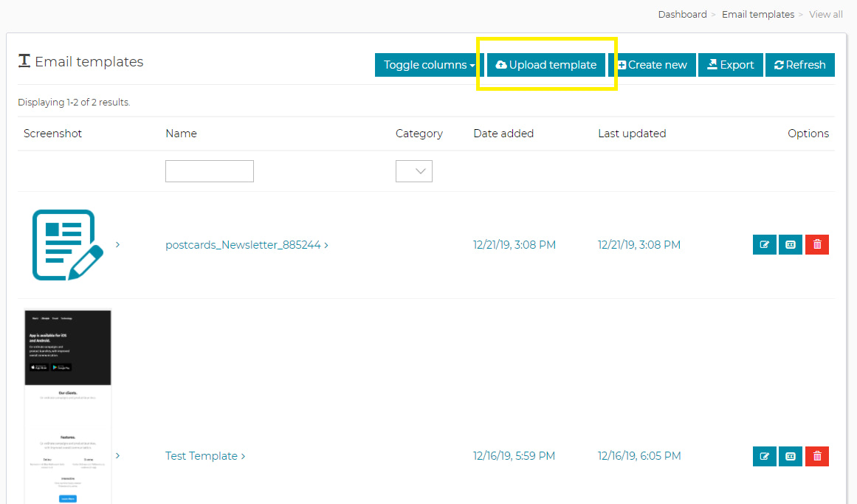This screenshot has width=857, height=504.
Task: Edit the Test Template entry
Action: click(x=764, y=456)
